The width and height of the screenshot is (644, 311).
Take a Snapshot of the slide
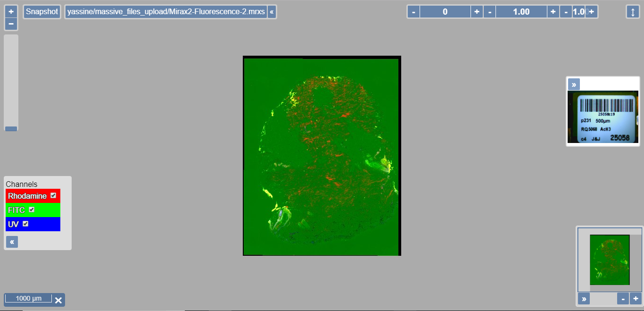pyautogui.click(x=42, y=12)
